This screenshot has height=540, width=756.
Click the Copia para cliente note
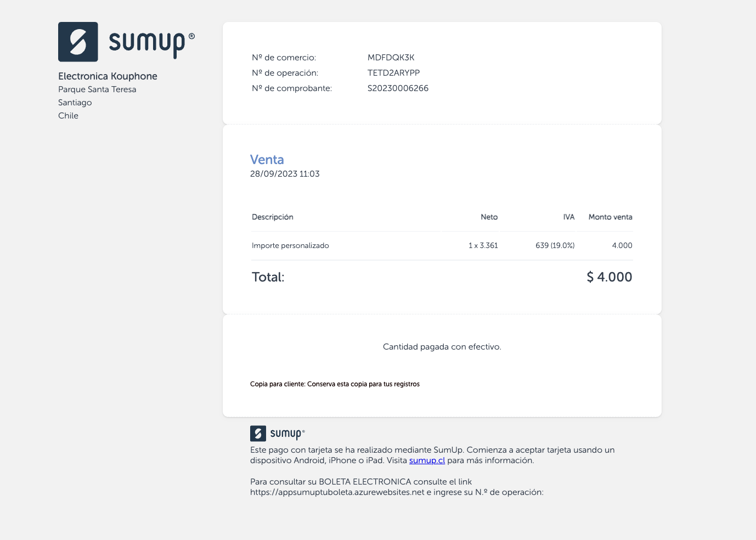coord(335,384)
